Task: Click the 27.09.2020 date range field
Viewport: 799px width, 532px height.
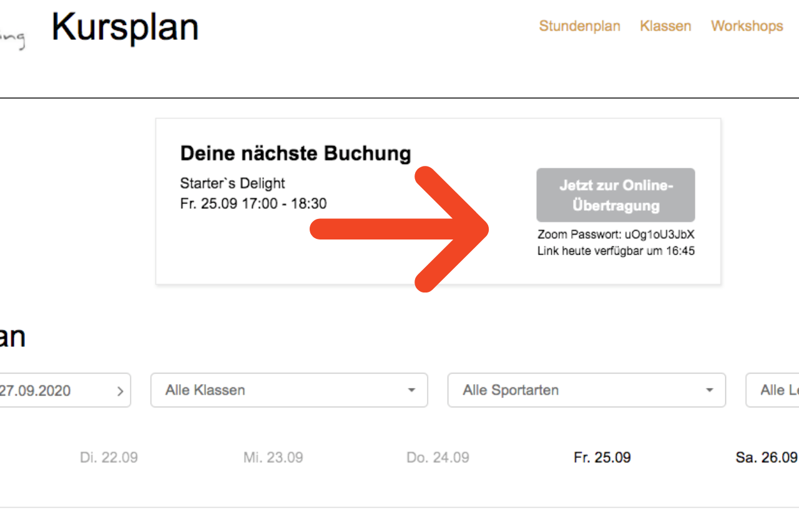Action: [x=62, y=390]
